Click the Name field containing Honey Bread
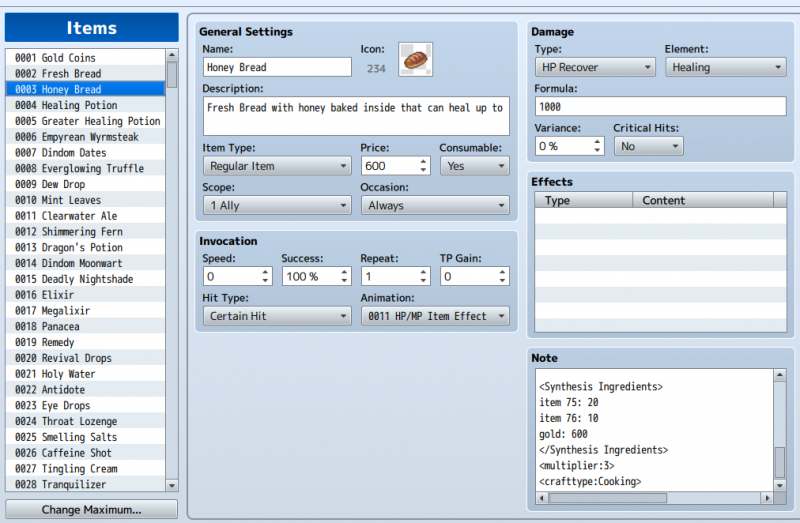 click(277, 67)
